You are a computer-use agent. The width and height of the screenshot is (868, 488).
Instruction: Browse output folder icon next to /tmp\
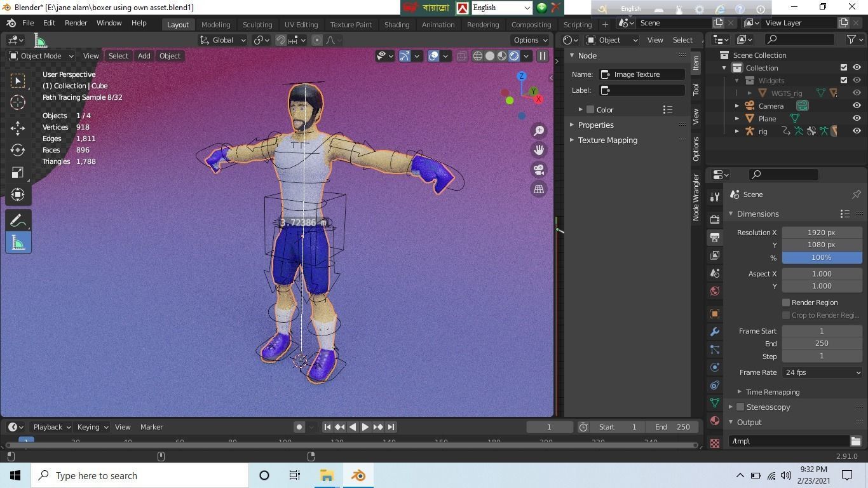856,441
